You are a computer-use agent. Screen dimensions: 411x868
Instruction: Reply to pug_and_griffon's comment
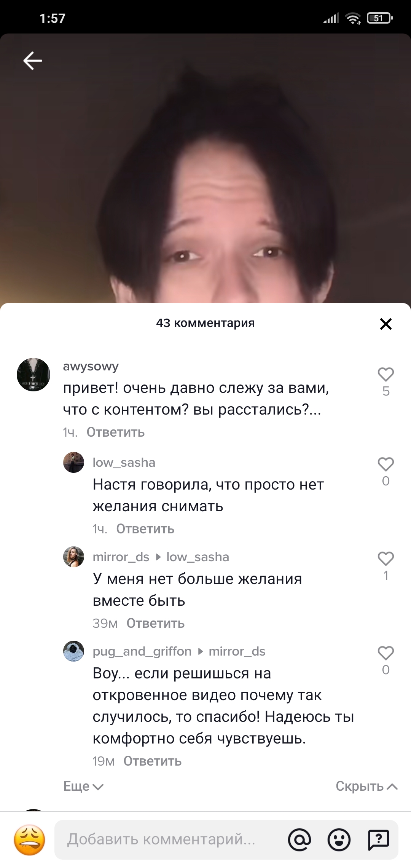(153, 761)
